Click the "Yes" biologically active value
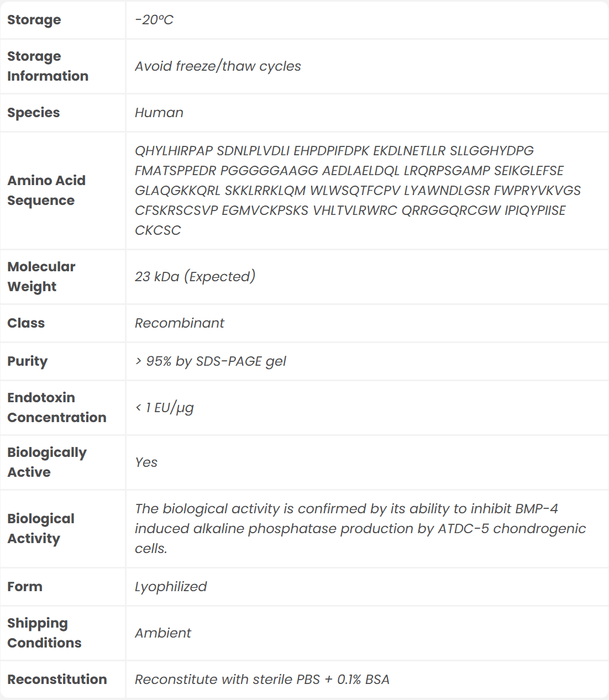The height and width of the screenshot is (700, 609). [146, 462]
